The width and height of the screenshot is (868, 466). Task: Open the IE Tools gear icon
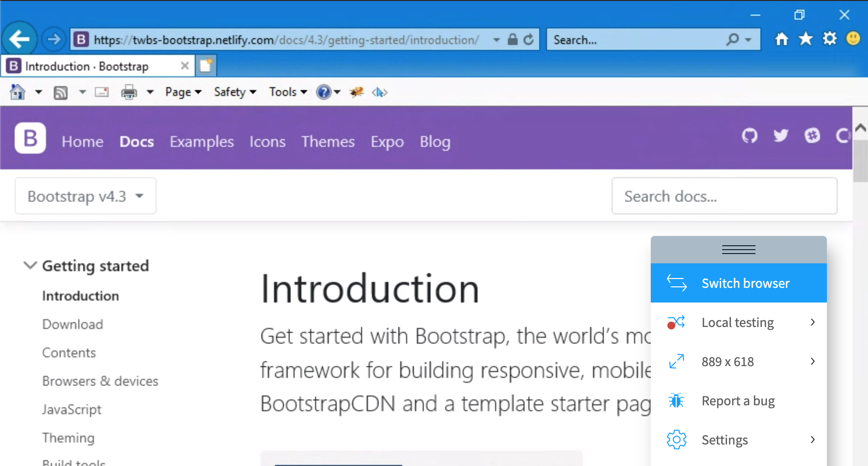tap(829, 39)
